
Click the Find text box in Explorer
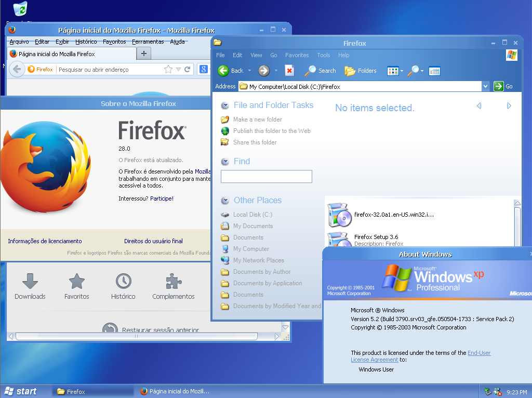click(267, 177)
